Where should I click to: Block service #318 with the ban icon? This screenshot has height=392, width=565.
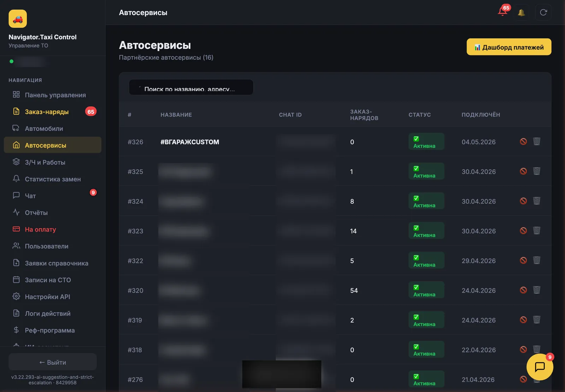523,349
